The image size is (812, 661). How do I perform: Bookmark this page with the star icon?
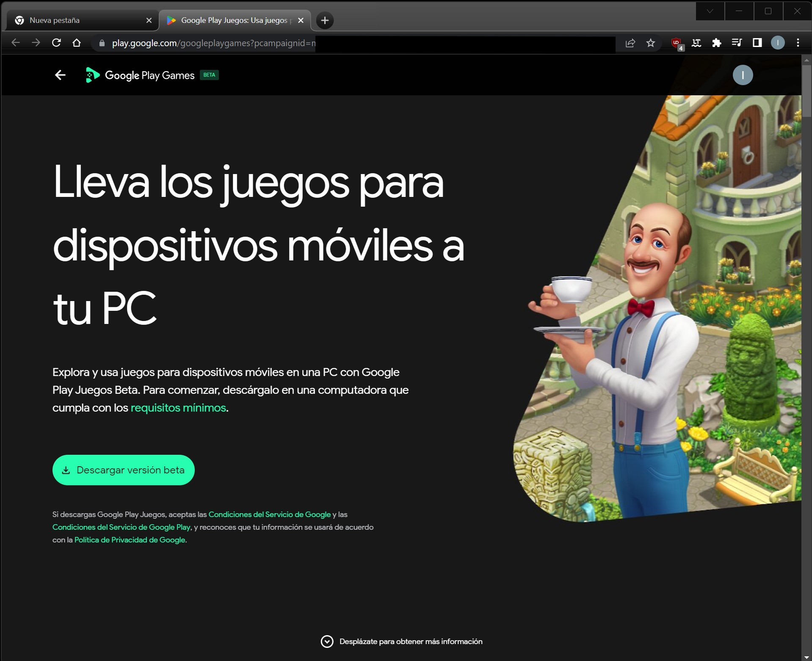[651, 43]
